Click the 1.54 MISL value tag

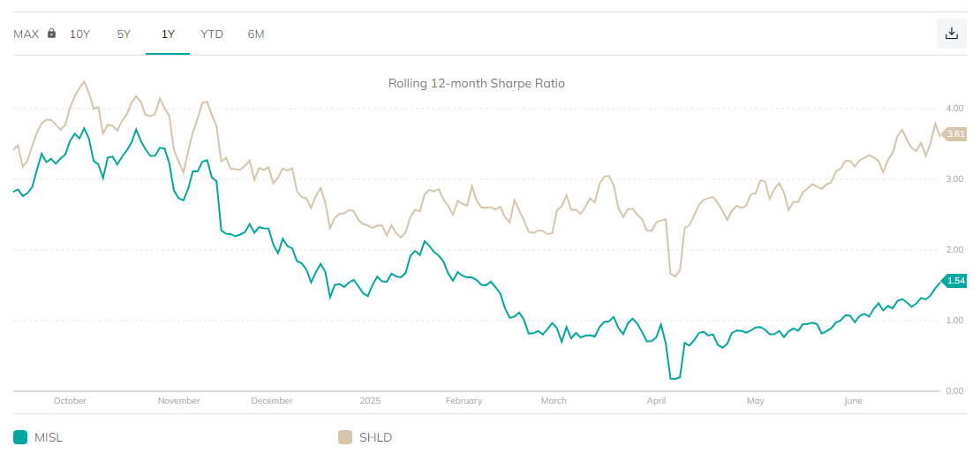(954, 281)
